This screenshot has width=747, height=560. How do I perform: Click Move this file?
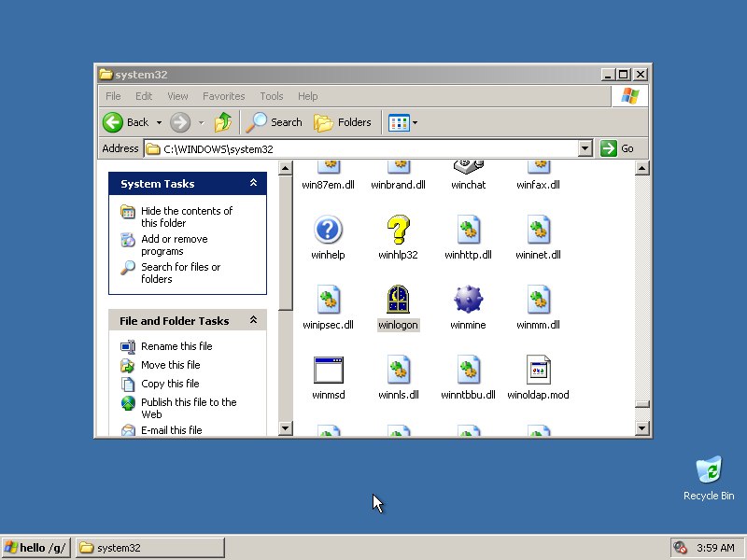171,365
